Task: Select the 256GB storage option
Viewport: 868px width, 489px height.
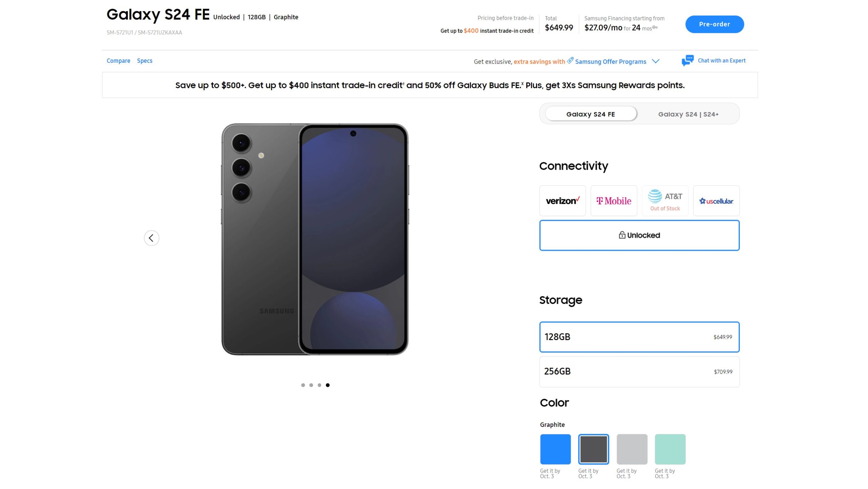Action: tap(638, 372)
